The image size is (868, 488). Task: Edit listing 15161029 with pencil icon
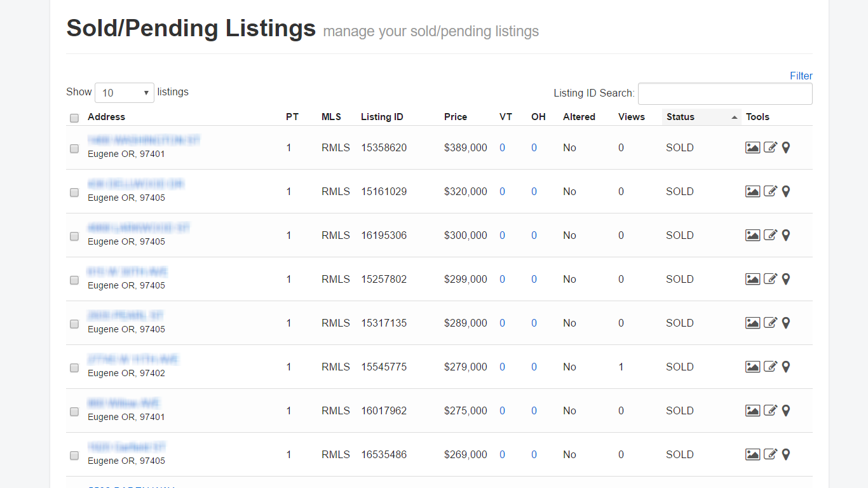tap(770, 191)
